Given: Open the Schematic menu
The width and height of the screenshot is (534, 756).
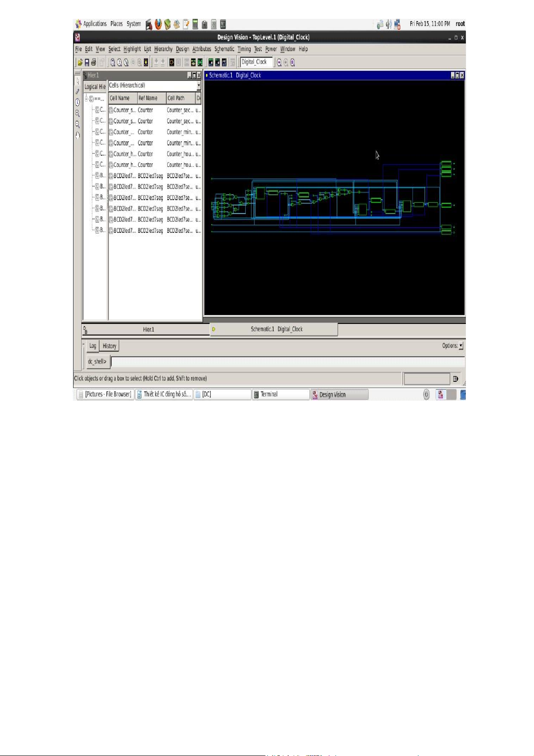Looking at the screenshot, I should click(224, 49).
